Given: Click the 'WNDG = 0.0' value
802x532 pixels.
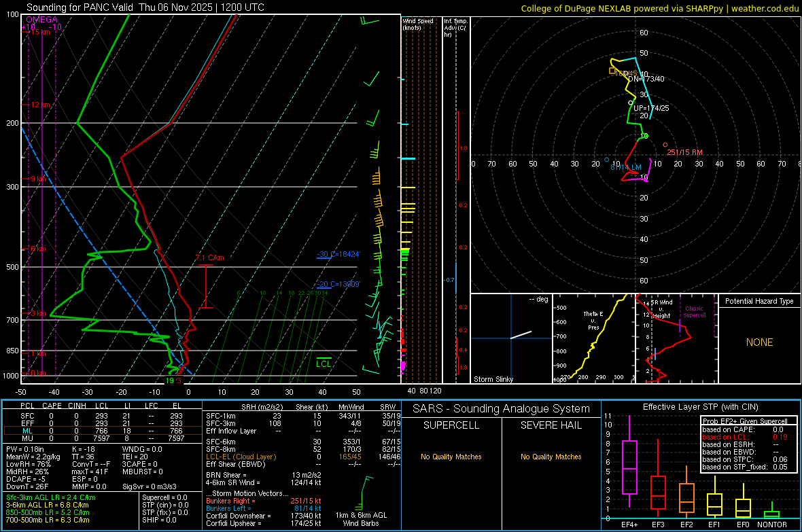Looking at the screenshot, I should pos(142,449).
